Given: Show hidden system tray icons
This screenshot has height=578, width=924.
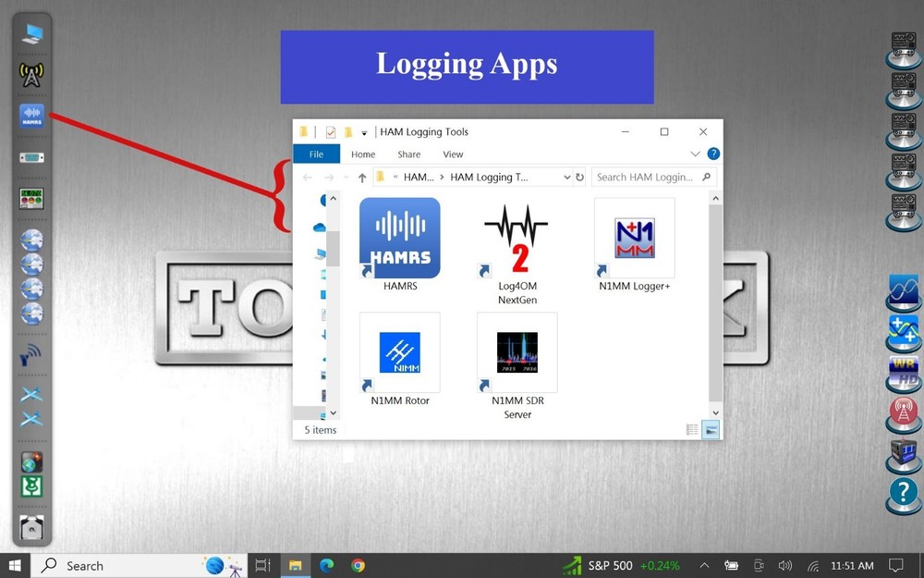Looking at the screenshot, I should click(x=704, y=565).
